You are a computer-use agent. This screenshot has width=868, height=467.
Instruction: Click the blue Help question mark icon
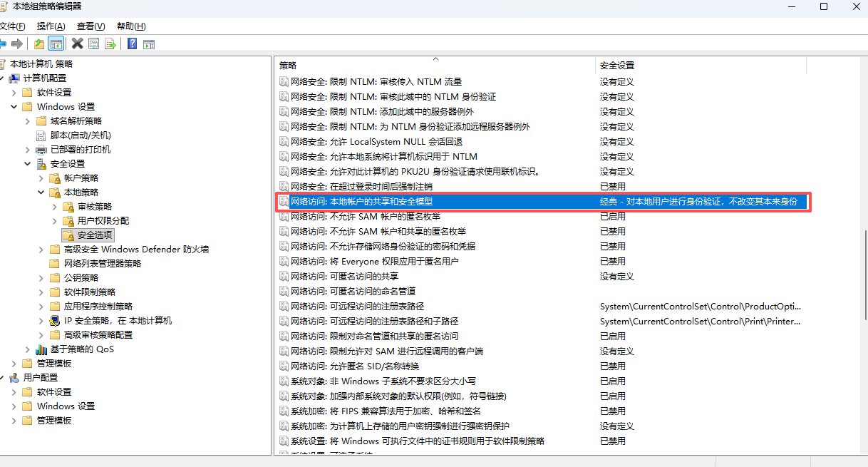[x=132, y=43]
